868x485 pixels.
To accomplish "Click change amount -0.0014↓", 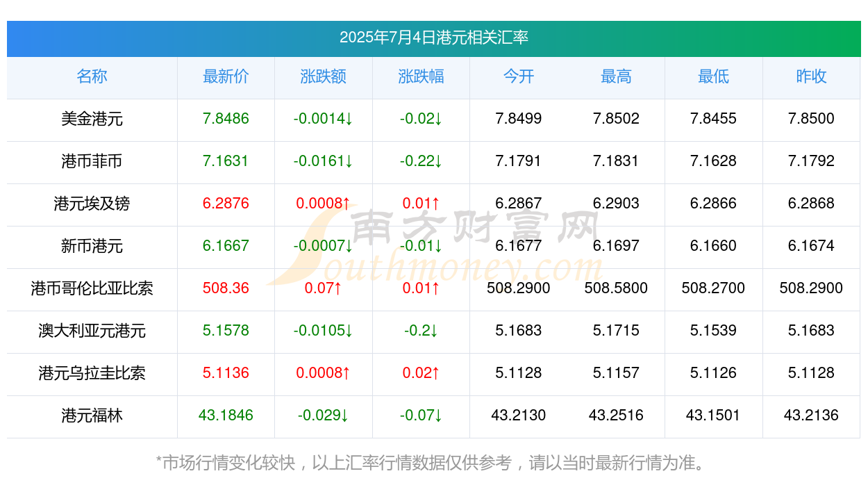I will point(324,119).
